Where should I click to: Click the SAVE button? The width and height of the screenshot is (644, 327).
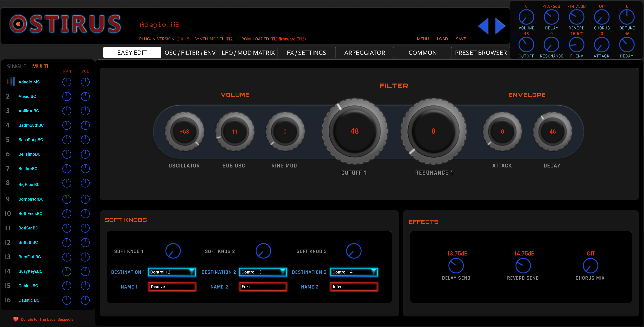(461, 39)
